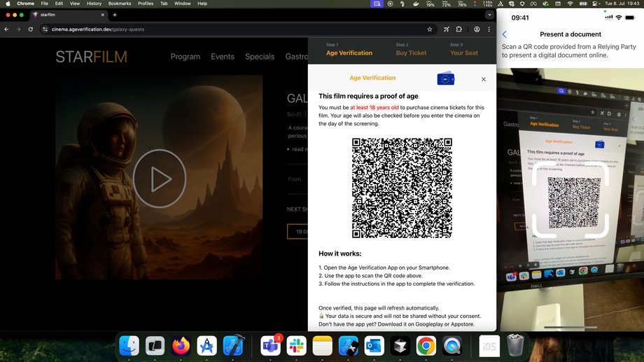Open the iOS file in the dock
644x362 pixels.
(489, 346)
